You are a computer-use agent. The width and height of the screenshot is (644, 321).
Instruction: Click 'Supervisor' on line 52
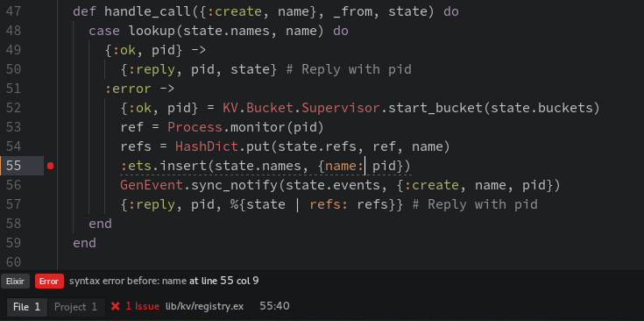[x=341, y=108]
